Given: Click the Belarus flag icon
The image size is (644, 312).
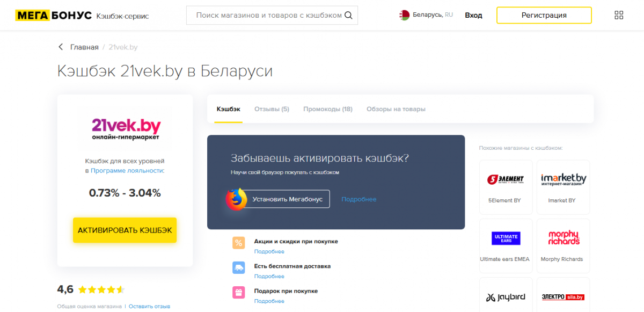Looking at the screenshot, I should click(x=405, y=15).
